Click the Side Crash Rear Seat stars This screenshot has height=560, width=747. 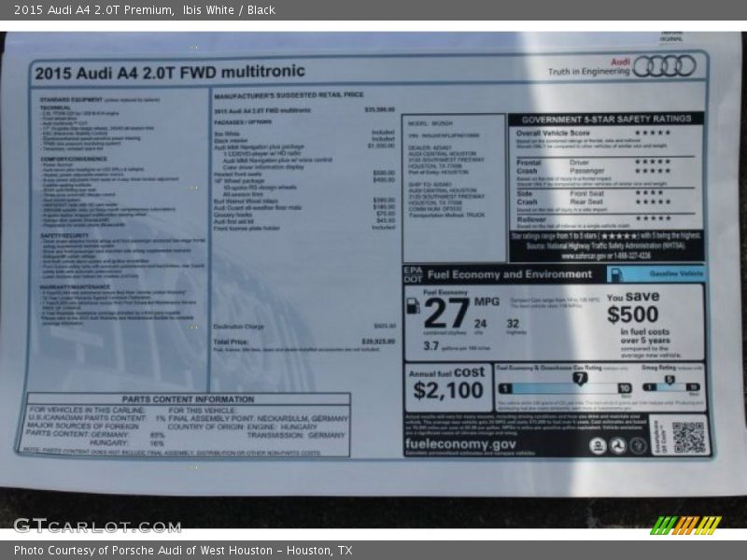(x=653, y=202)
